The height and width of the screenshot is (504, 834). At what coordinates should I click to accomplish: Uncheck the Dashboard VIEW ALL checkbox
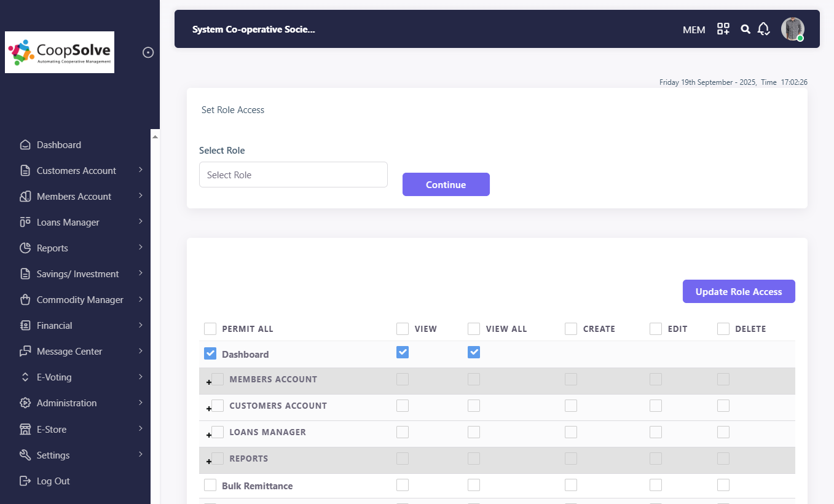pos(473,352)
